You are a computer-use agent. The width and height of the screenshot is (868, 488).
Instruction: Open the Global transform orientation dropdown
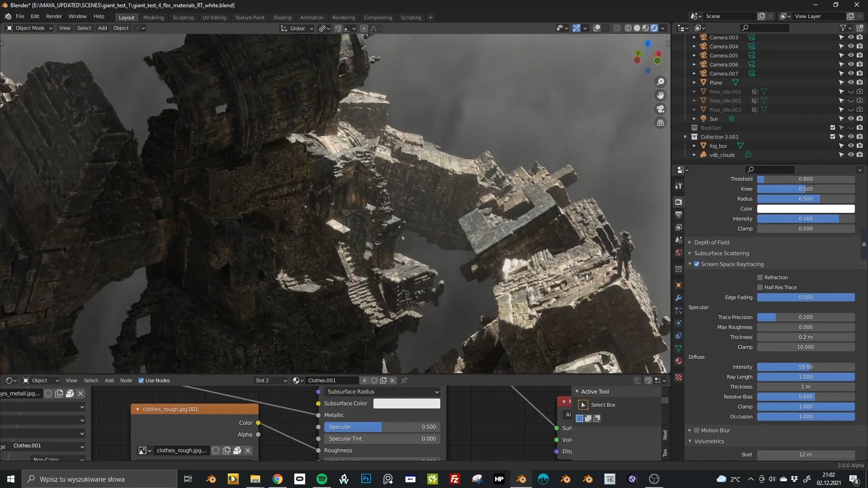297,28
